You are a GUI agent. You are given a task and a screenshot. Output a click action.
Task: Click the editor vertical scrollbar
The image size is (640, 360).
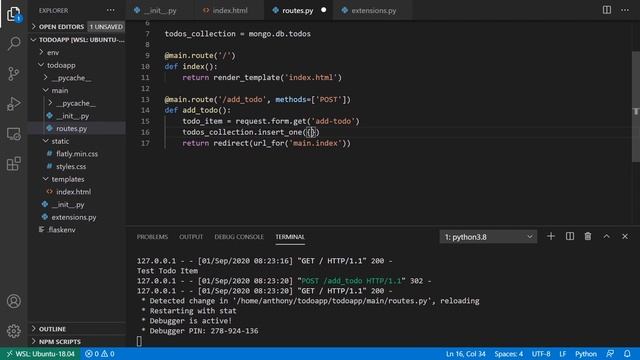click(636, 107)
